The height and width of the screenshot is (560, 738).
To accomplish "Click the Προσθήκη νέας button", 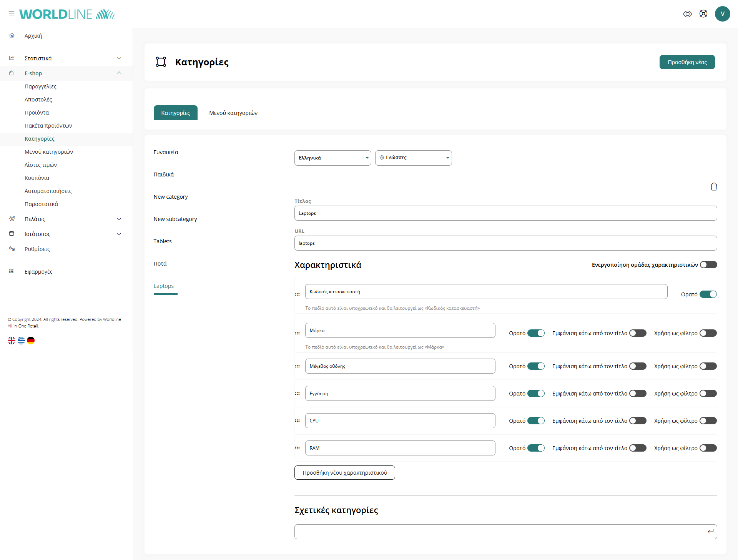I will coord(687,62).
